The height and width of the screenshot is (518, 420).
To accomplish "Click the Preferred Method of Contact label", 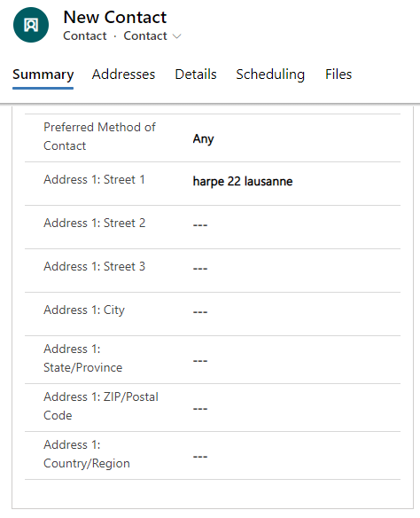I will (99, 137).
